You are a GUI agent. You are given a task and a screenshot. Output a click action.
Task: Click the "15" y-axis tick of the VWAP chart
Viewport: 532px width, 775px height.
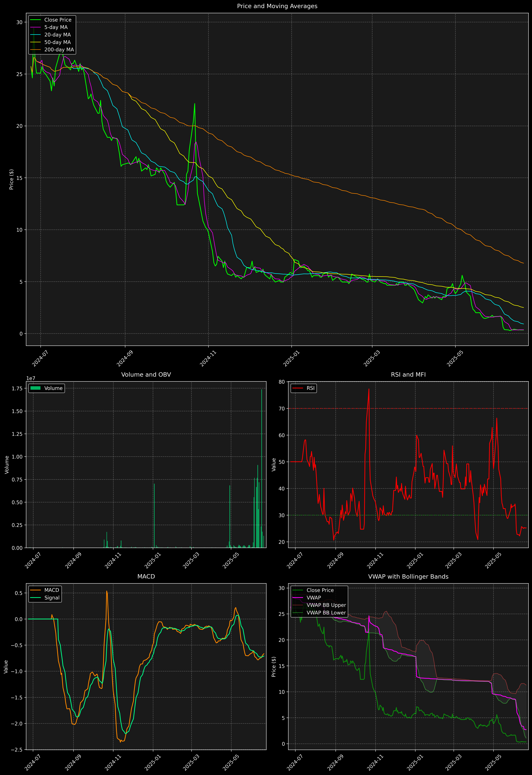pos(282,666)
